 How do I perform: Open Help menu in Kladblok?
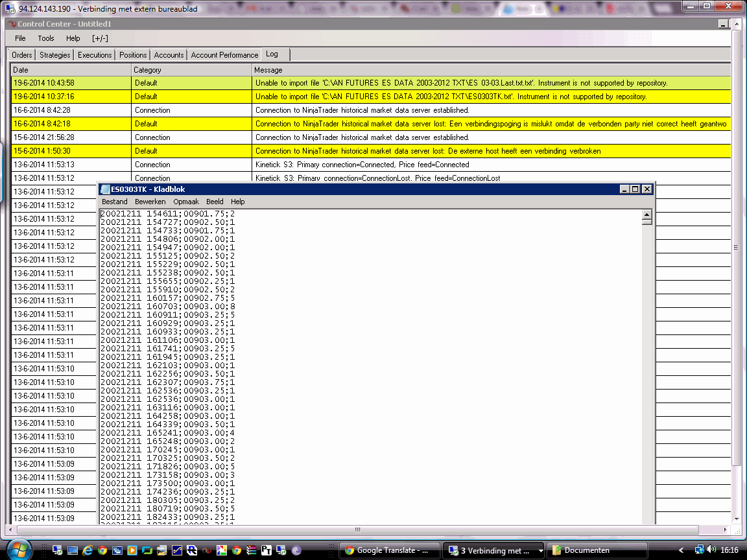coord(238,202)
